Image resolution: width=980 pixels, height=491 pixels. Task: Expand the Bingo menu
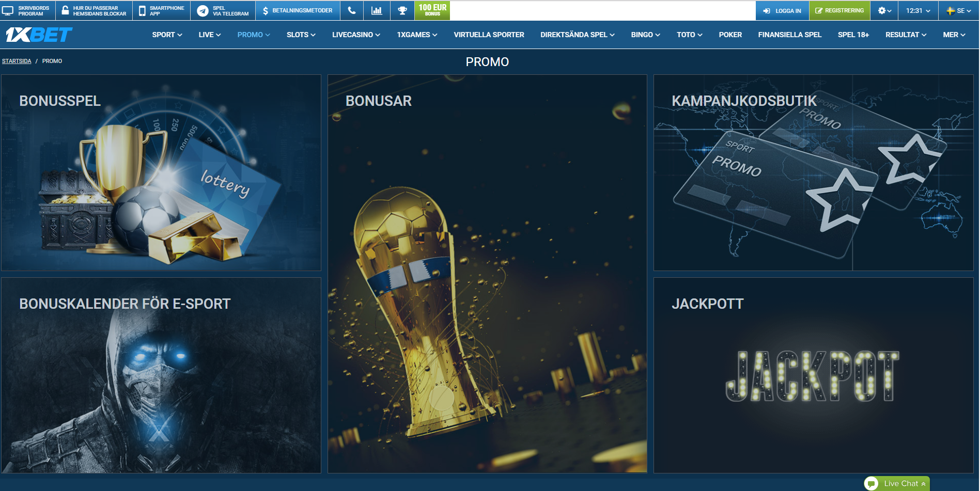pos(645,35)
